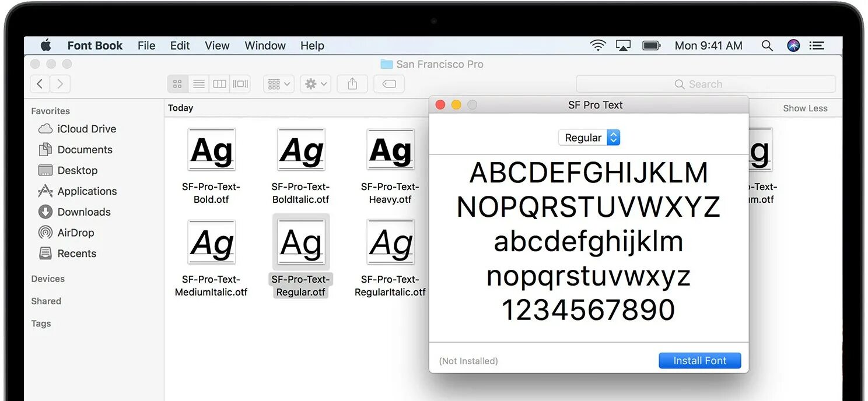
Task: Select the SF-Pro-Text-BoldItalic.otf file icon
Action: coord(301,150)
